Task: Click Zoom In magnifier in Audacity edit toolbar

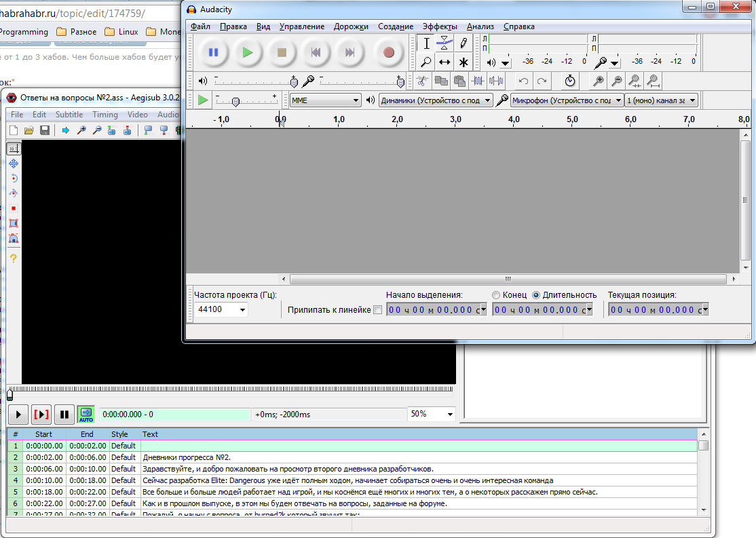Action: point(599,81)
